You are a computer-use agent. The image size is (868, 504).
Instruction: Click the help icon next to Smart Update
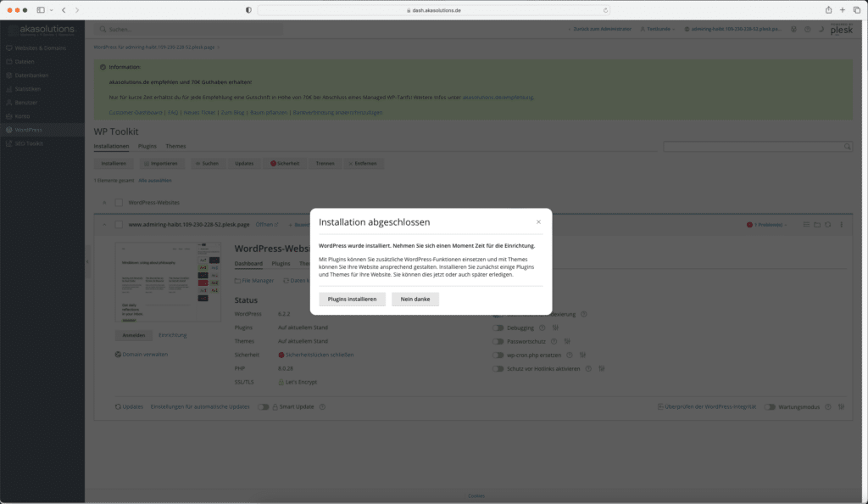322,407
